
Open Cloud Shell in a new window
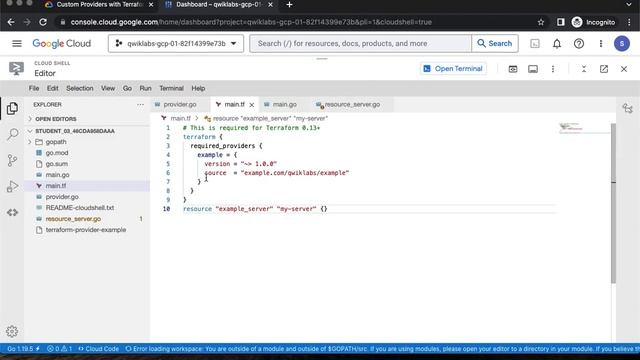(604, 69)
